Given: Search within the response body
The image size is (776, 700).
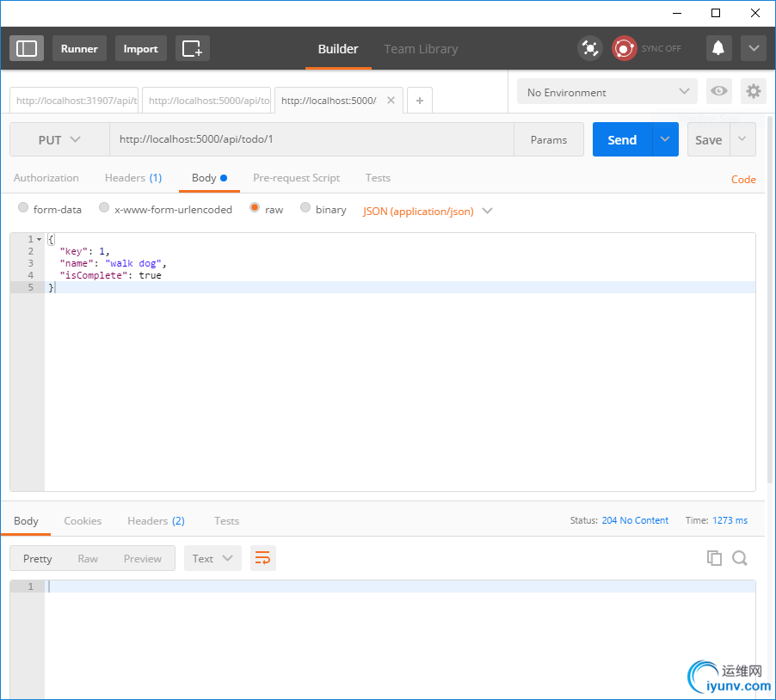Looking at the screenshot, I should pos(740,558).
